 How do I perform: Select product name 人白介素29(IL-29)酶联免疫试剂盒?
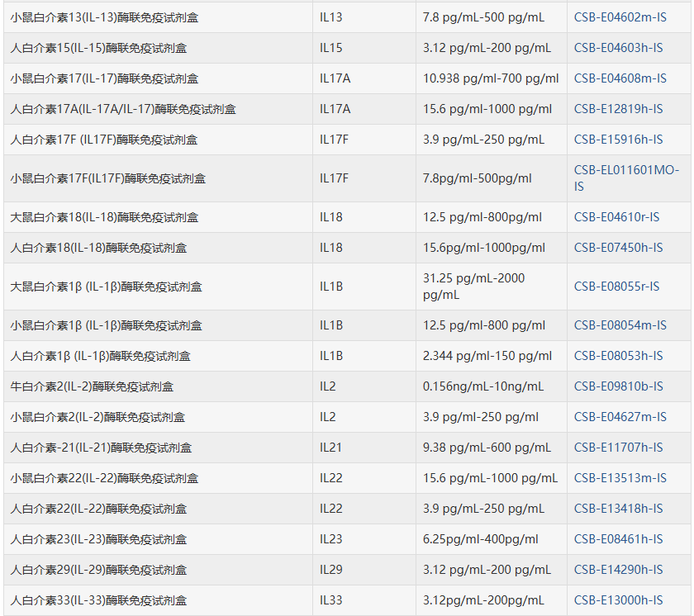click(98, 570)
